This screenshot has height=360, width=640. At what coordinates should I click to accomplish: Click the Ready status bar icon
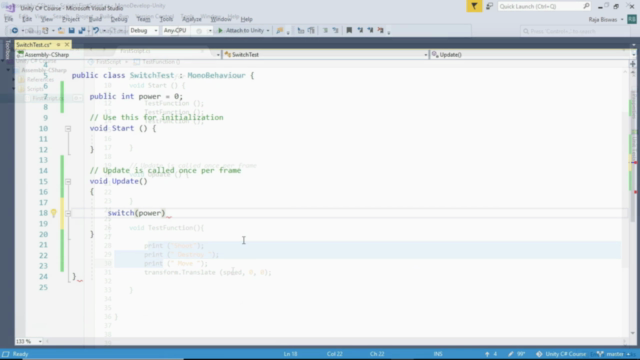6,354
